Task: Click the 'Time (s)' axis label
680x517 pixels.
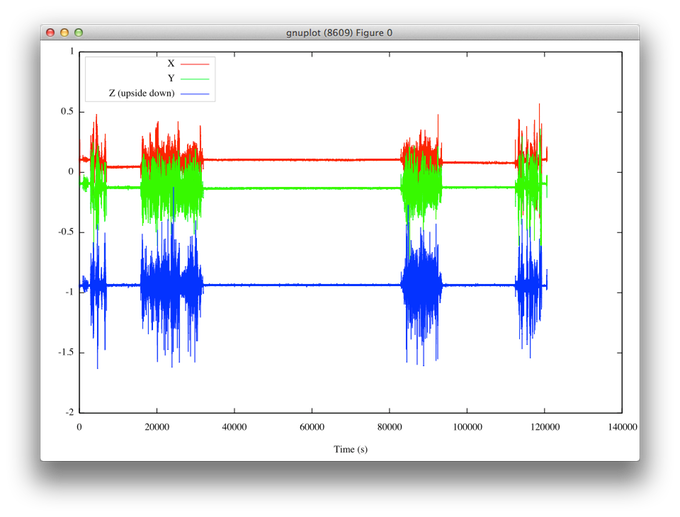Action: coord(350,449)
